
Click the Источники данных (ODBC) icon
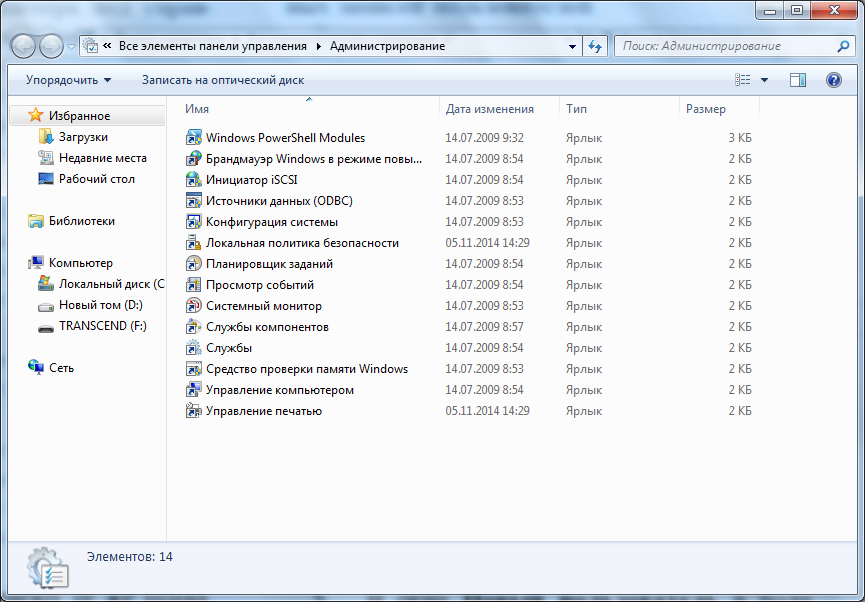(193, 201)
